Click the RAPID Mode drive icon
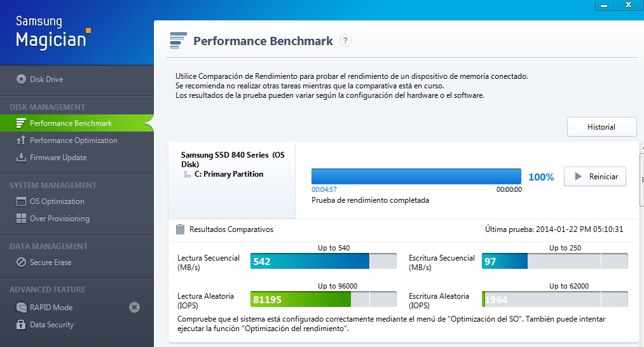The image size is (644, 347). click(x=21, y=308)
